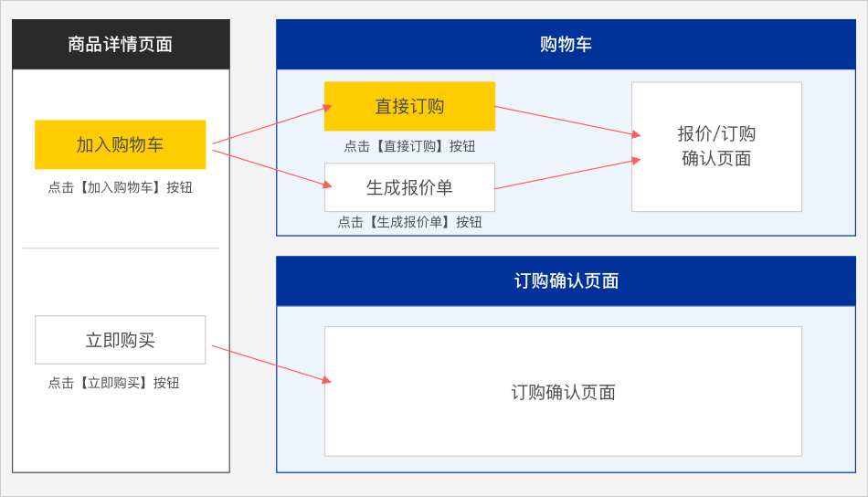Viewport: 868px width, 497px height.
Task: Click the arrowhead pointing into 生成报价单
Action: 326,185
